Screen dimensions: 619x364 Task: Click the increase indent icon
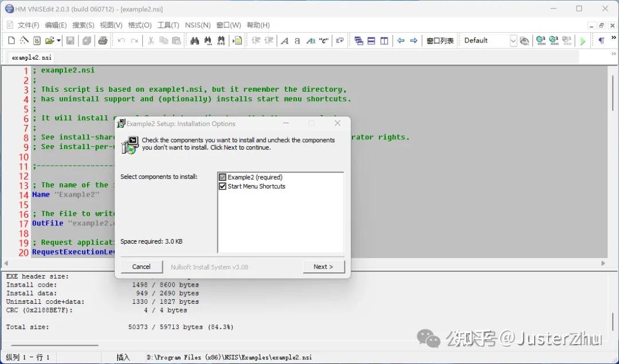[x=256, y=41]
